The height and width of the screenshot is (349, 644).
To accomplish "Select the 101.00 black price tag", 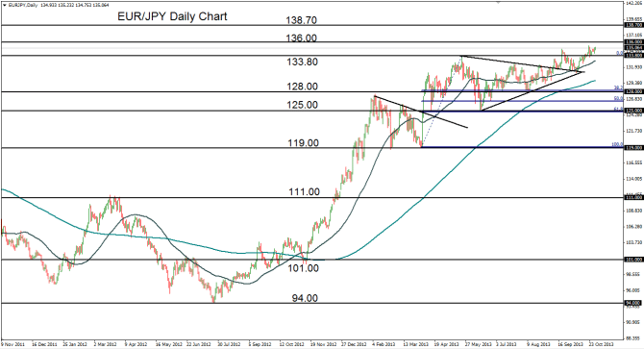I will (x=633, y=260).
